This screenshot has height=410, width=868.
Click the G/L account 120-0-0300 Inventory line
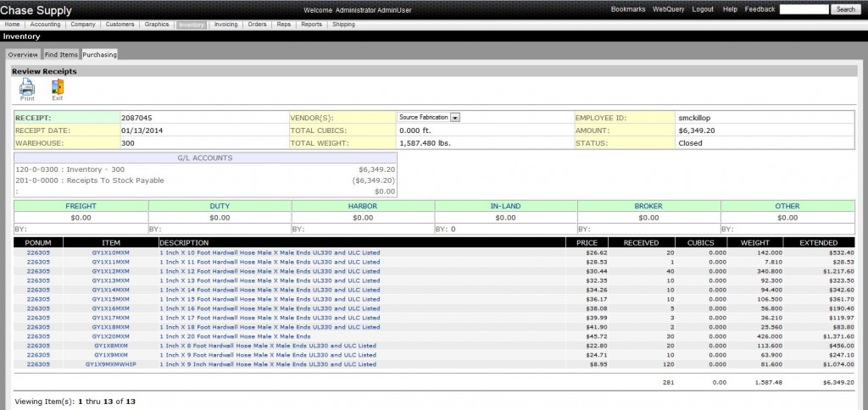pyautogui.click(x=205, y=170)
